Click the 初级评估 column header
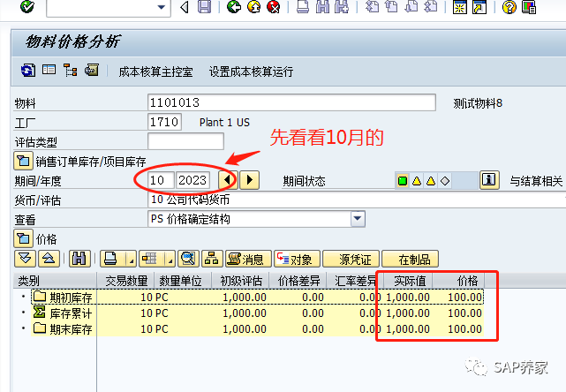Image resolution: width=566 pixels, height=392 pixels. (240, 281)
